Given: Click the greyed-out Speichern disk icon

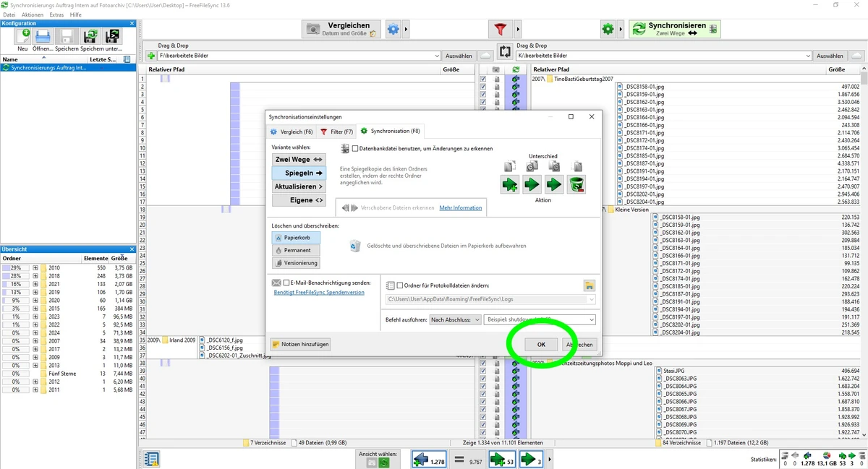Looking at the screenshot, I should tap(67, 37).
